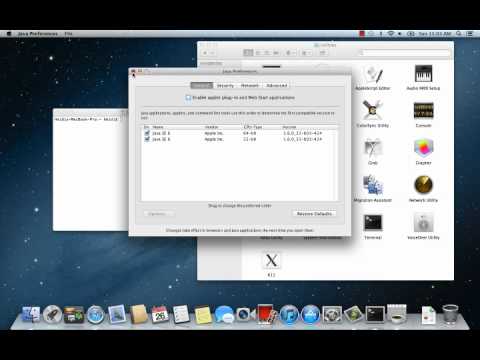Open App Store icon in Dock

[x=310, y=314]
